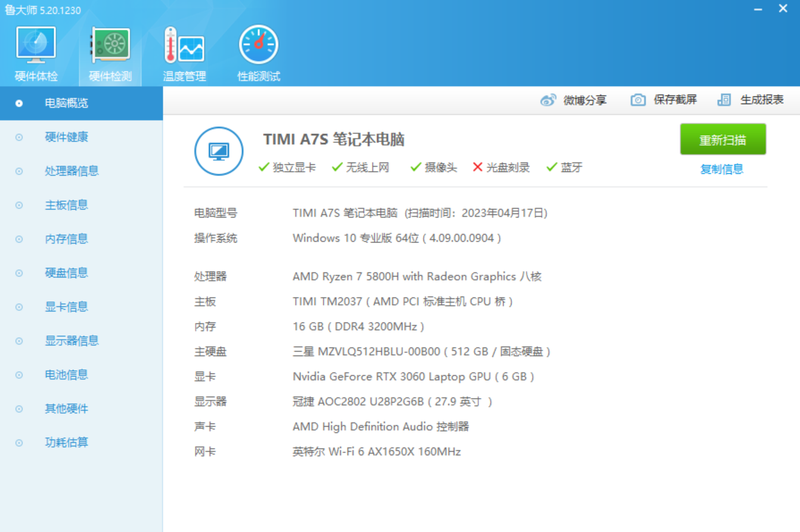Open the 硬件体检 monitor icon
800x532 pixels.
click(36, 45)
